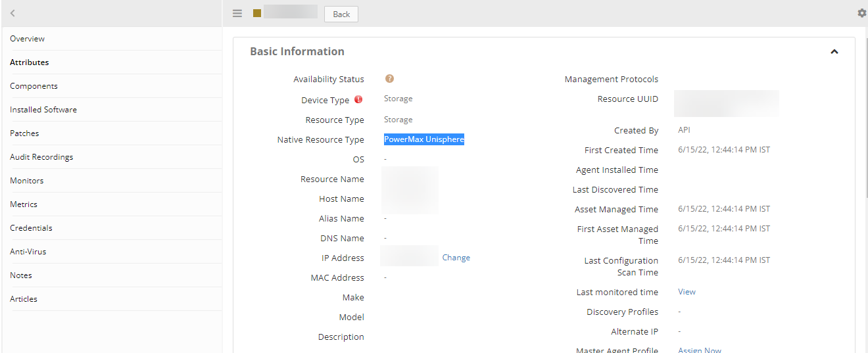Screen dimensions: 868x353
Task: Collapse sidebar with left chevron
Action: tap(12, 13)
